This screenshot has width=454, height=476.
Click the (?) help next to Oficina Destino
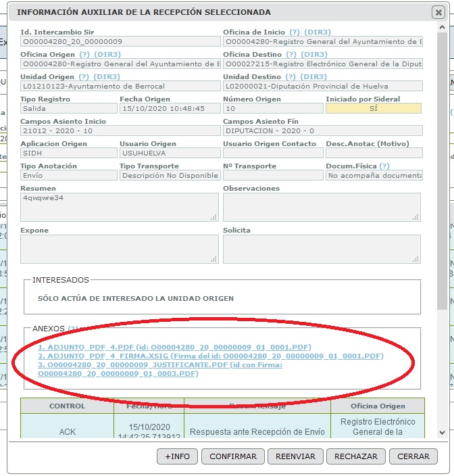[291, 54]
